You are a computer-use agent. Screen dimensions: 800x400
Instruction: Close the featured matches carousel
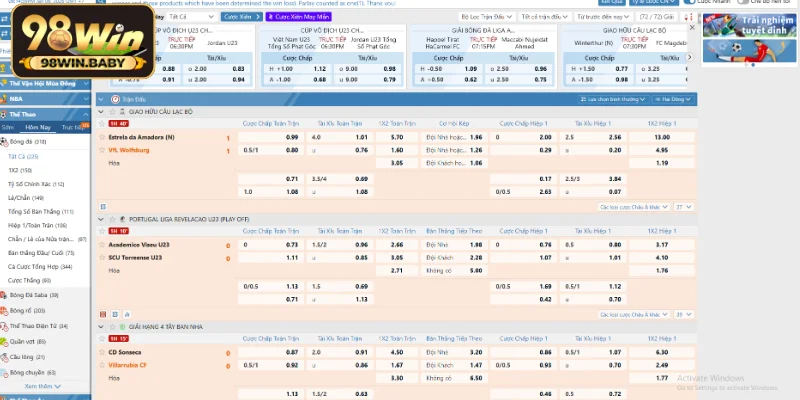pyautogui.click(x=692, y=28)
